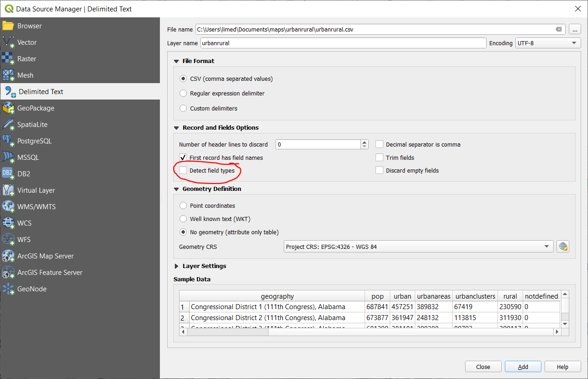Select Well known text (WKT) option
Image resolution: width=588 pixels, height=379 pixels.
pyautogui.click(x=183, y=219)
